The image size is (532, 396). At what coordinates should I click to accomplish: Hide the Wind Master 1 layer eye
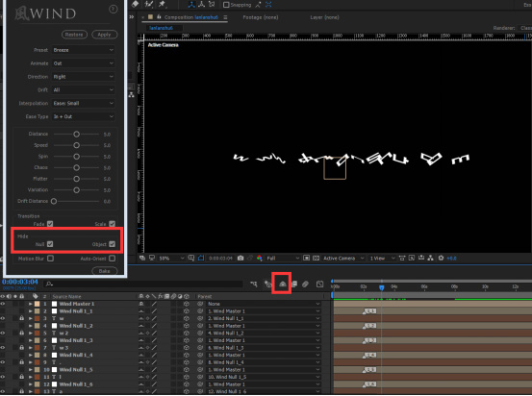point(3,304)
